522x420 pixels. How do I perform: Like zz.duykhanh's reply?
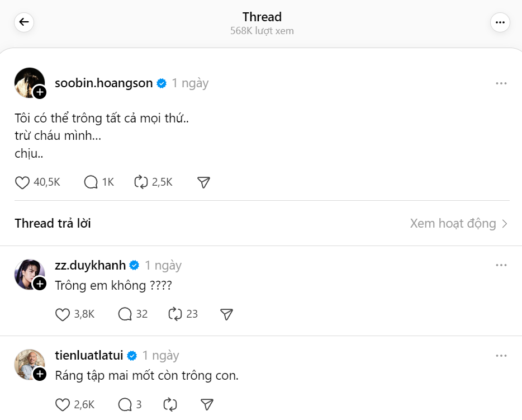[62, 314]
